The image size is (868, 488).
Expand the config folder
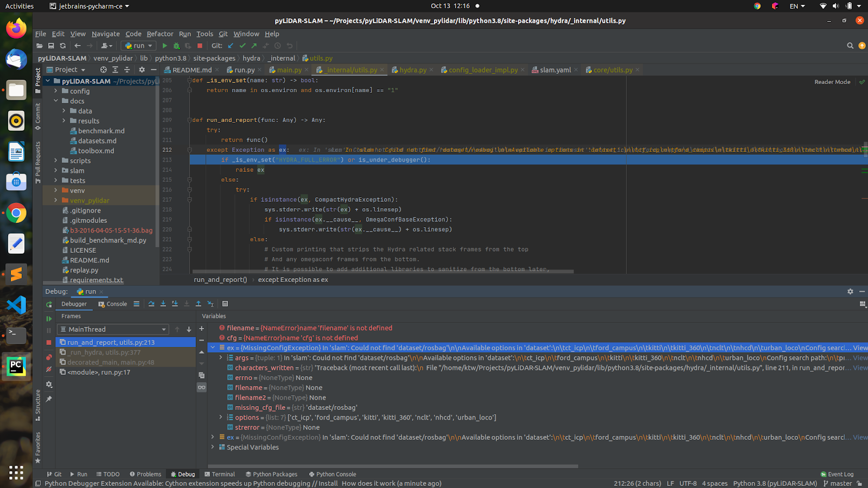(x=55, y=91)
